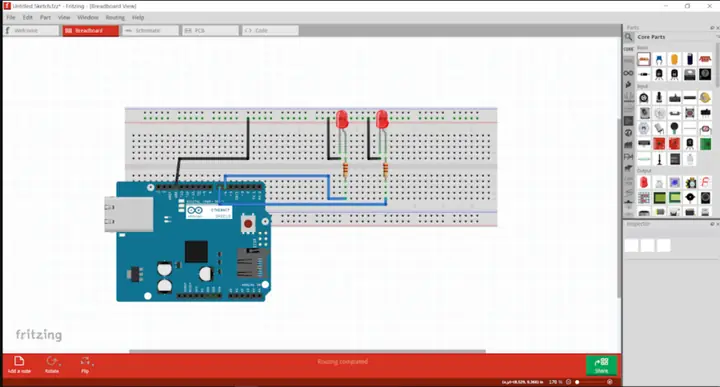Viewport: 720px width, 387px height.
Task: Select the red coil inductor part
Action: pos(705,59)
